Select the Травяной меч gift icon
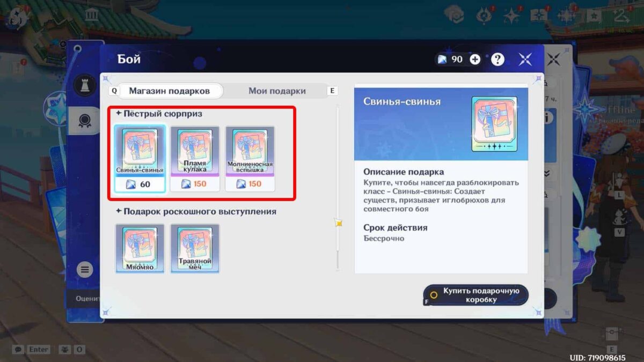 click(195, 248)
